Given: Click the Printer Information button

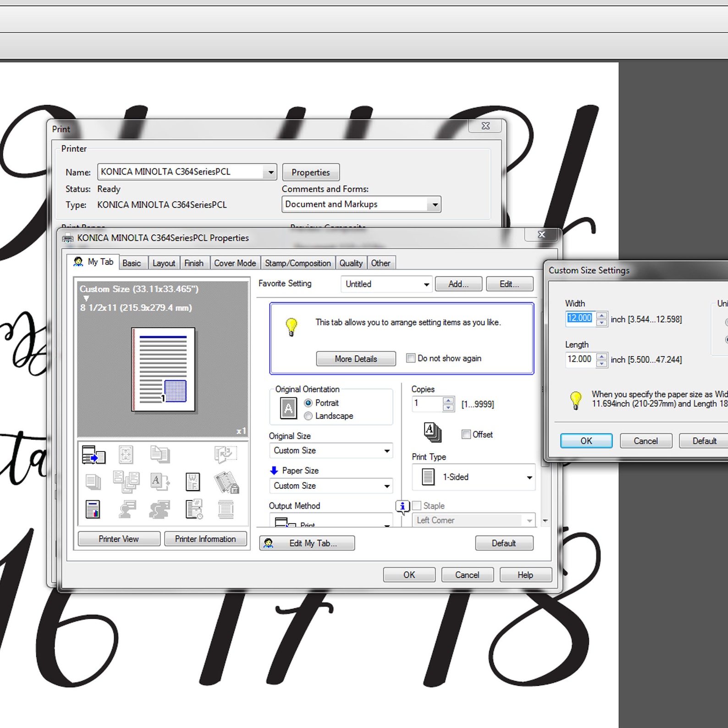Looking at the screenshot, I should click(205, 539).
